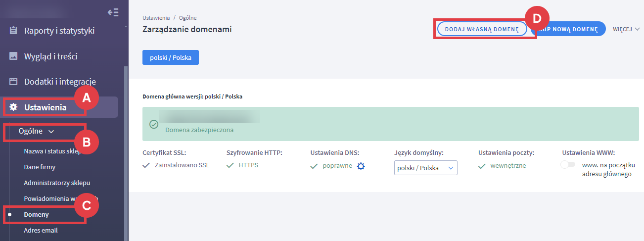This screenshot has height=241, width=644.
Task: Click the wewnętrzne mail status
Action: click(x=508, y=166)
